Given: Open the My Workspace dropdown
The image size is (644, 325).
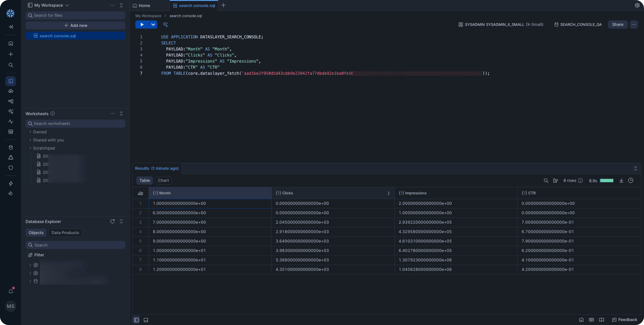Looking at the screenshot, I should [48, 5].
